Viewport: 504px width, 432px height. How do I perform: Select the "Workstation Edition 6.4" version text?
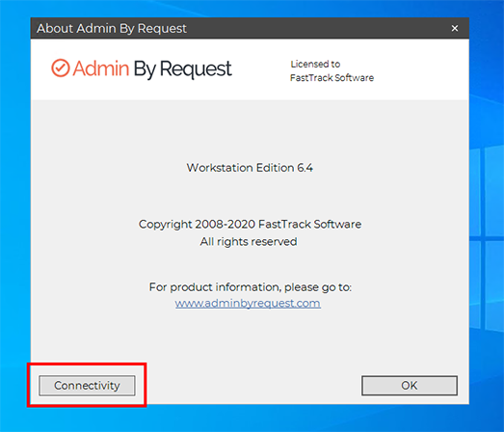pyautogui.click(x=250, y=168)
